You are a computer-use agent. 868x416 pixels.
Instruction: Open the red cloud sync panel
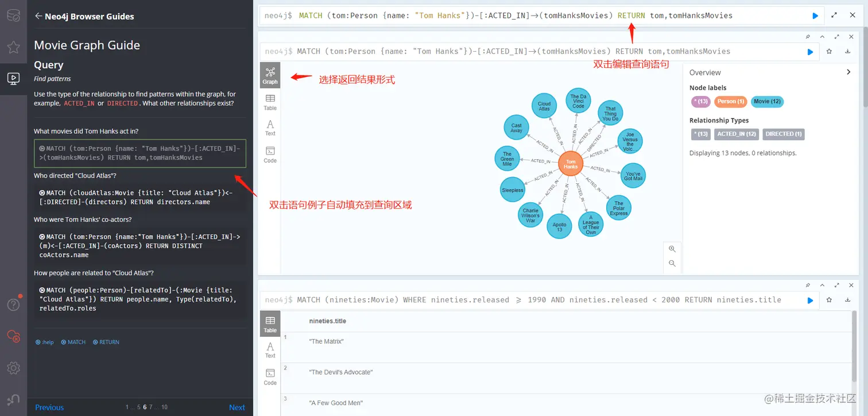click(13, 336)
